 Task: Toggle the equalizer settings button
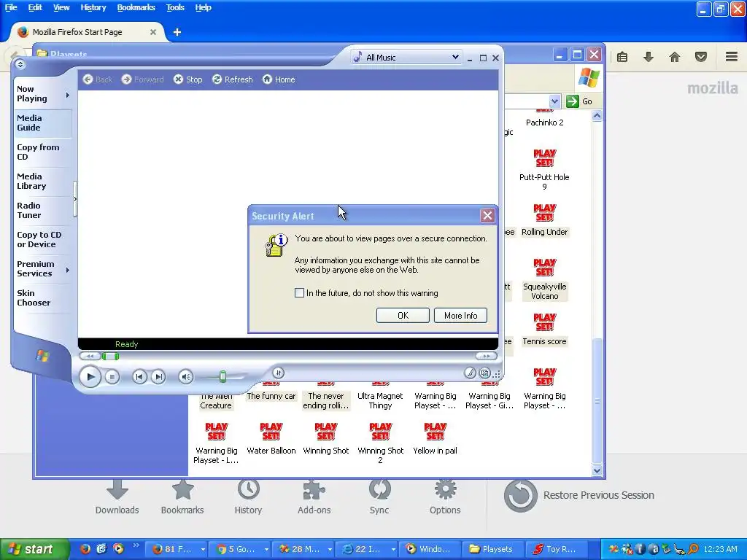279,373
